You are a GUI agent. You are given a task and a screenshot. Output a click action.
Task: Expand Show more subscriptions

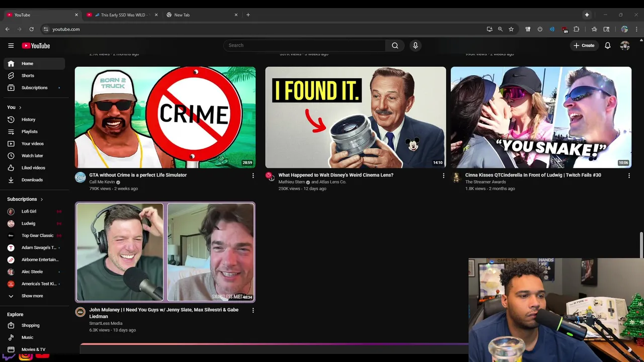click(x=34, y=296)
